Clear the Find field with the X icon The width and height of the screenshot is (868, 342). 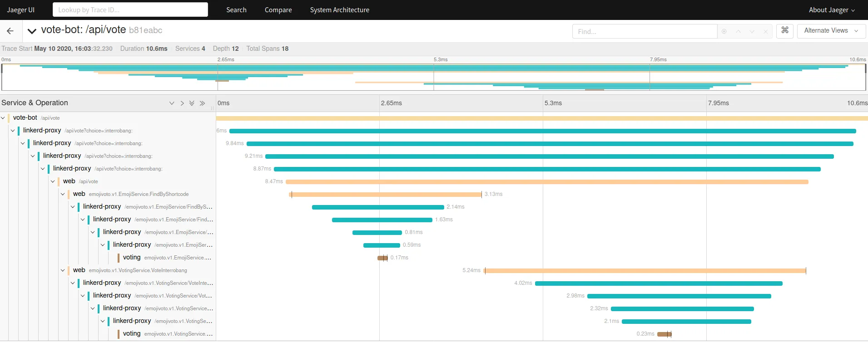point(766,31)
